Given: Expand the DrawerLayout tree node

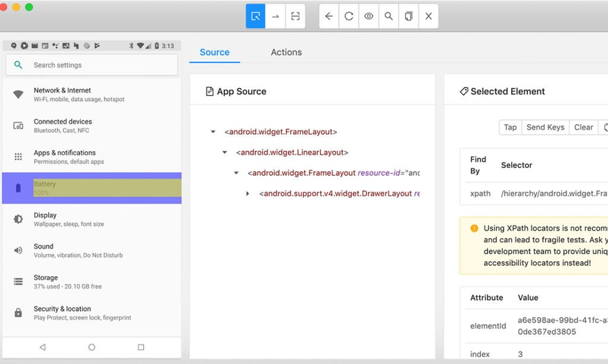Looking at the screenshot, I should [x=248, y=194].
